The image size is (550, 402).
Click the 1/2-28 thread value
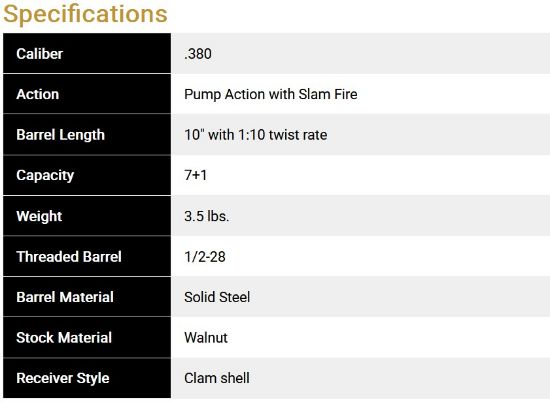(x=205, y=257)
